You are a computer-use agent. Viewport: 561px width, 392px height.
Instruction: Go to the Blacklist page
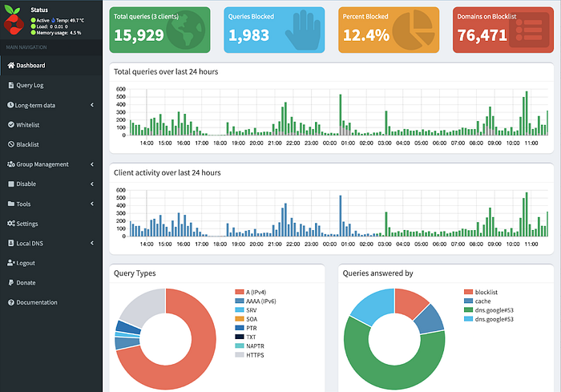(x=51, y=144)
